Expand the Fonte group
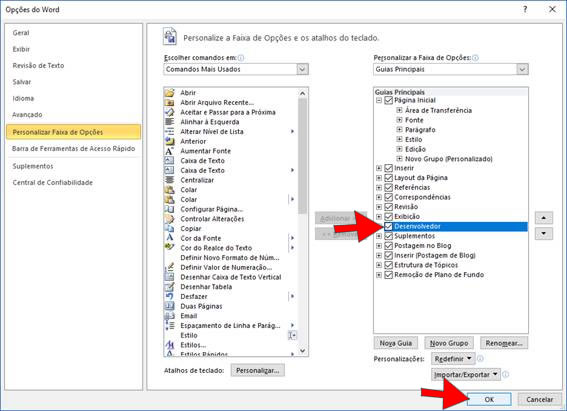The image size is (567, 411). click(399, 120)
